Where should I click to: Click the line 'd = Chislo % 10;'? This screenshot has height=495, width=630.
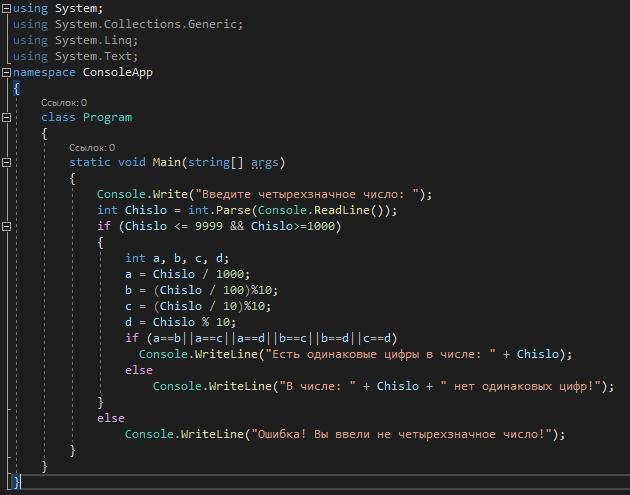[180, 322]
